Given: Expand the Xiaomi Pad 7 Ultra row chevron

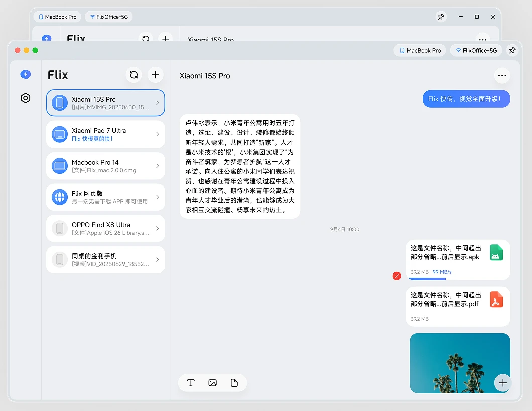Looking at the screenshot, I should (x=158, y=134).
